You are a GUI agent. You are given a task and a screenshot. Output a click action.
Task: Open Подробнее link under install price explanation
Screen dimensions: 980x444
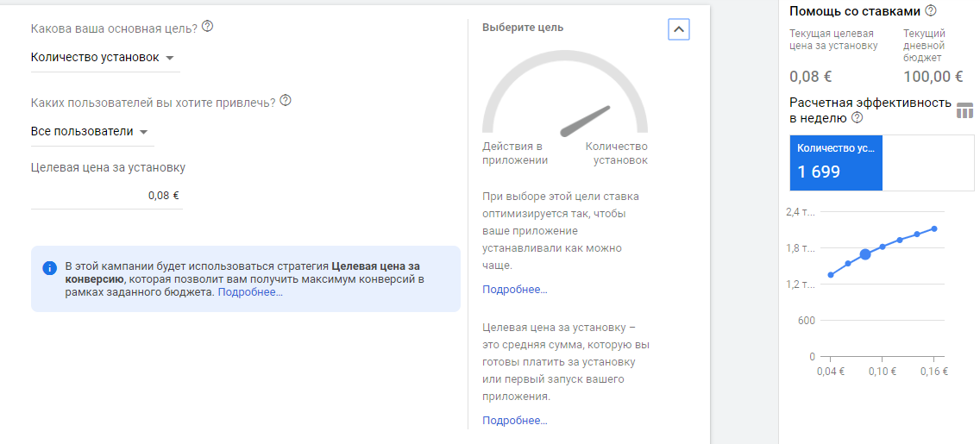515,421
